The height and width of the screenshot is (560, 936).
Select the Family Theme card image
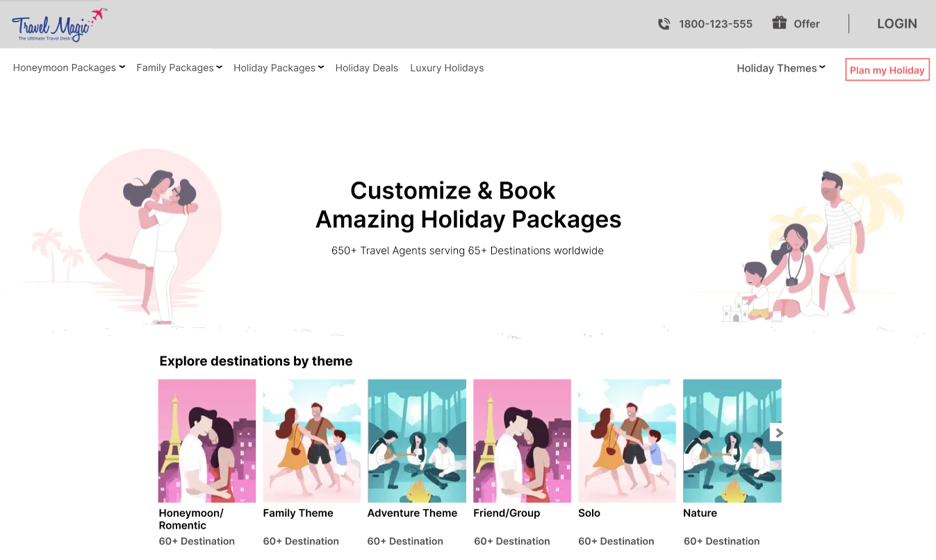[311, 440]
